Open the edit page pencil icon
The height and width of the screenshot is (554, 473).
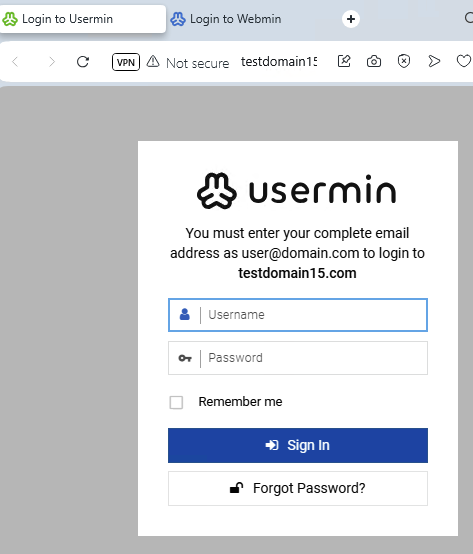[344, 61]
